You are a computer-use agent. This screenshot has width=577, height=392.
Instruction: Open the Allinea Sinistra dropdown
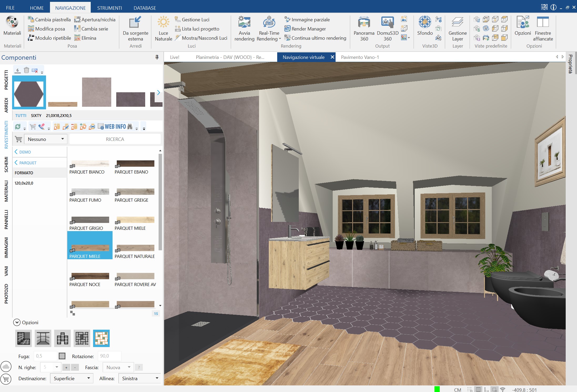140,378
